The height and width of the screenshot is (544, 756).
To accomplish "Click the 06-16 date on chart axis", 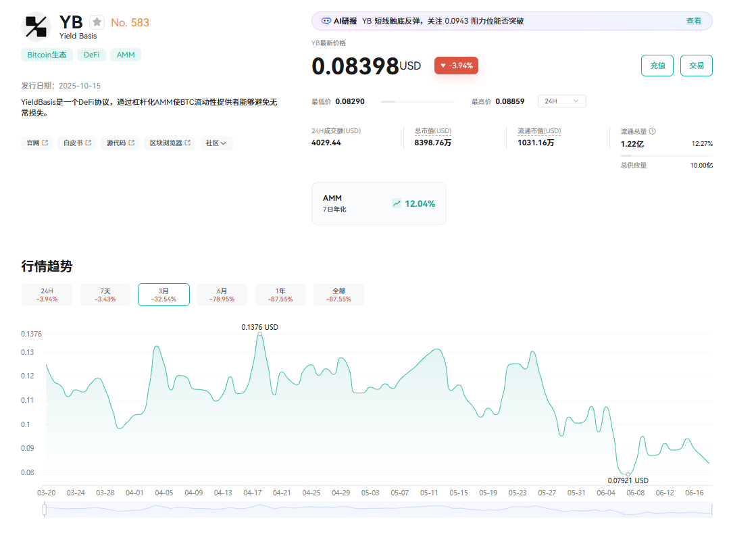I will tap(695, 493).
